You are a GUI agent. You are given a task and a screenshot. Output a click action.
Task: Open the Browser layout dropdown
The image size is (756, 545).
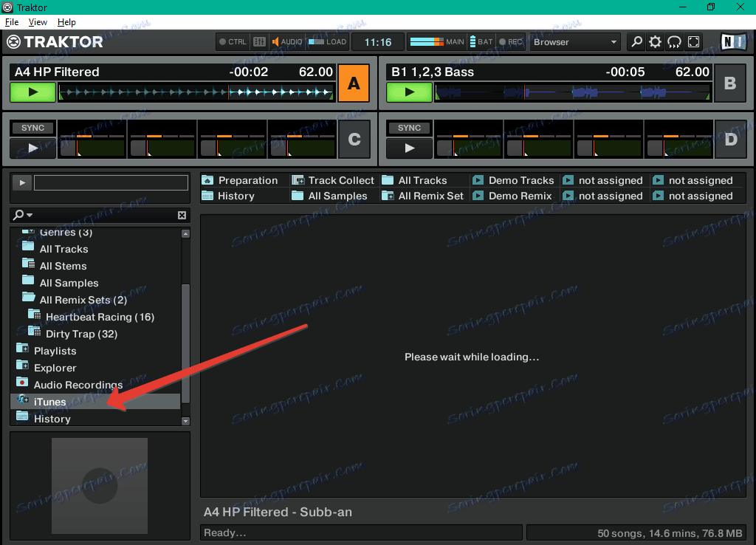coord(575,42)
